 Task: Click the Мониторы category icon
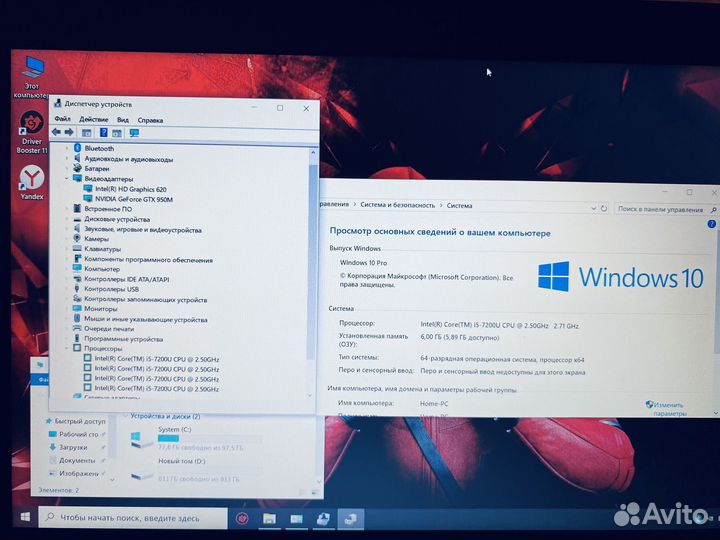tap(77, 309)
